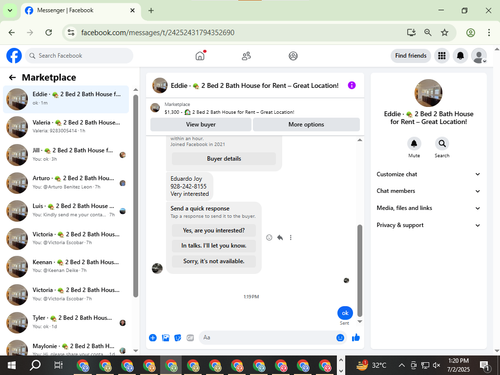
Task: Open the Jill conversation
Action: 66,155
